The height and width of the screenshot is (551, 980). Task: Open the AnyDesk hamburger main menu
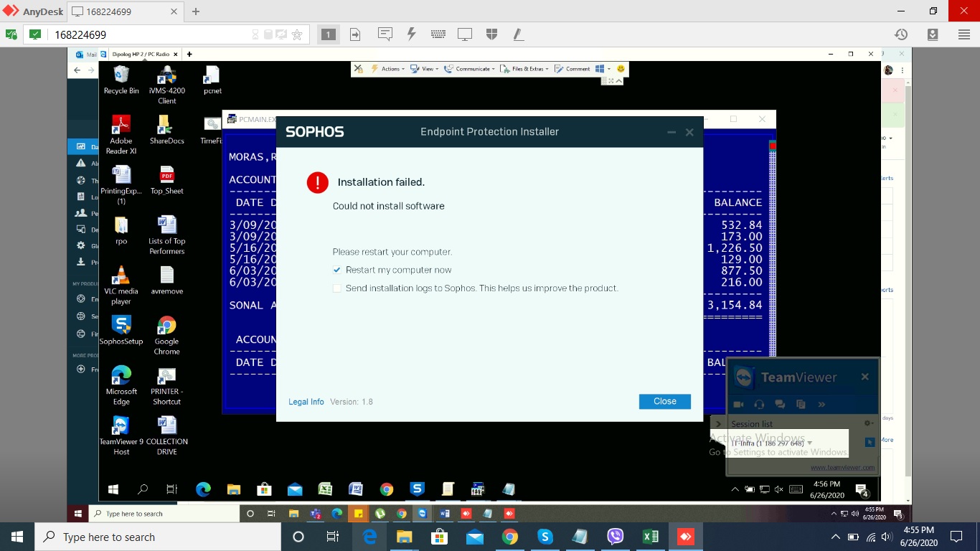point(963,34)
